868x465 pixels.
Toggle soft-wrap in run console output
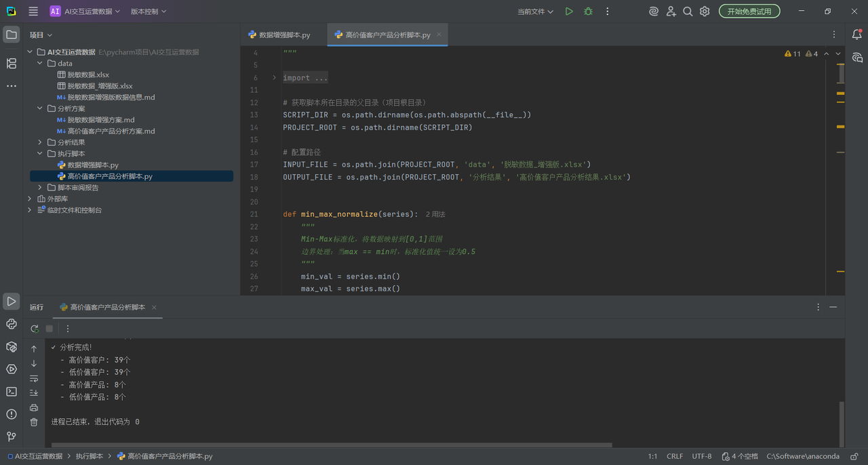pyautogui.click(x=34, y=378)
